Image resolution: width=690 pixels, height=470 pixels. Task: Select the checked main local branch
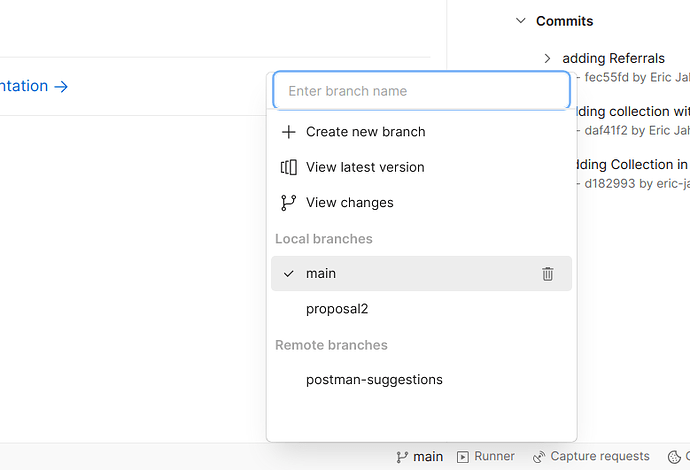[321, 273]
